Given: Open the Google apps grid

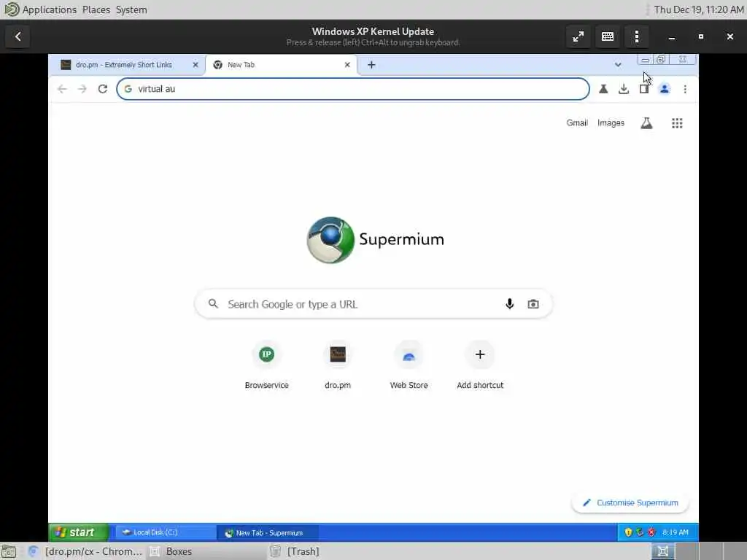Looking at the screenshot, I should click(x=677, y=123).
